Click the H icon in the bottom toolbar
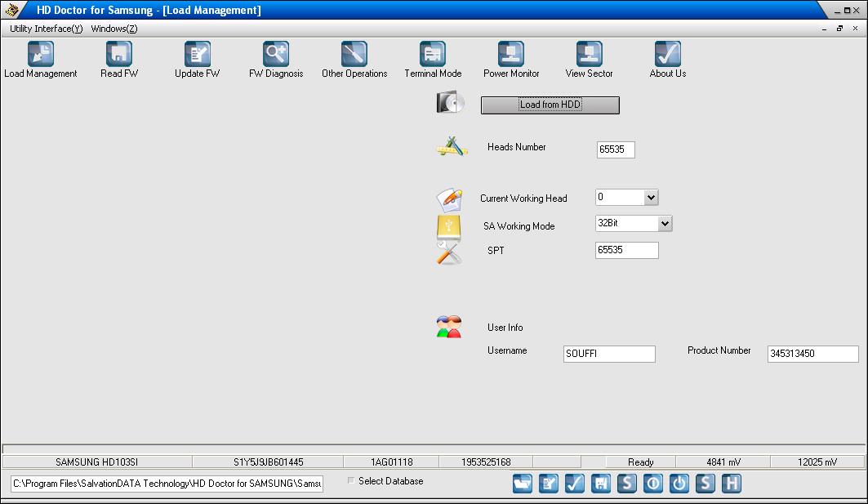 click(x=732, y=484)
